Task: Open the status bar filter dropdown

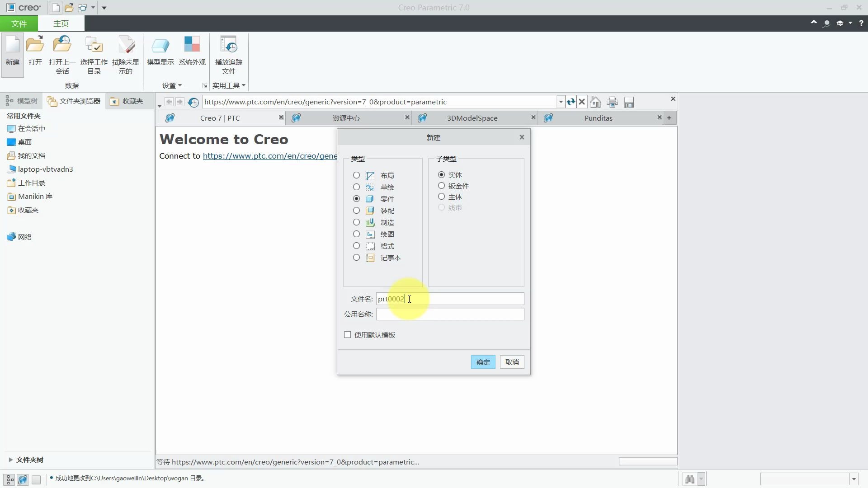Action: pyautogui.click(x=854, y=479)
